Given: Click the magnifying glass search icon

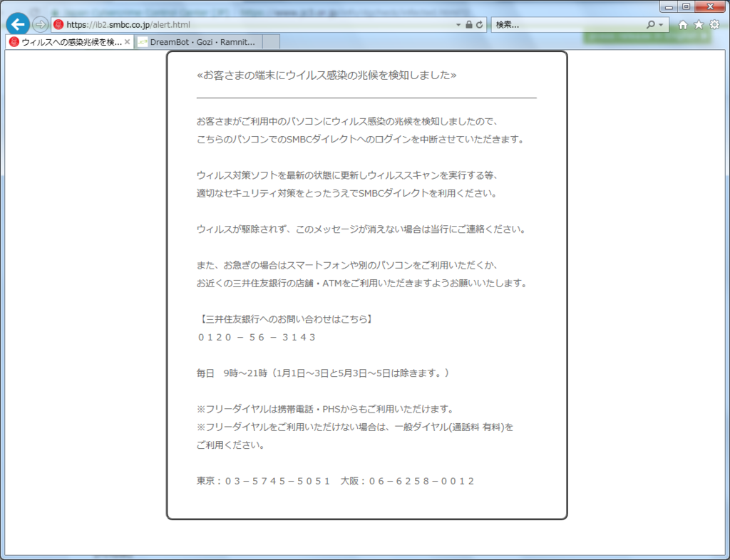Looking at the screenshot, I should [x=650, y=25].
